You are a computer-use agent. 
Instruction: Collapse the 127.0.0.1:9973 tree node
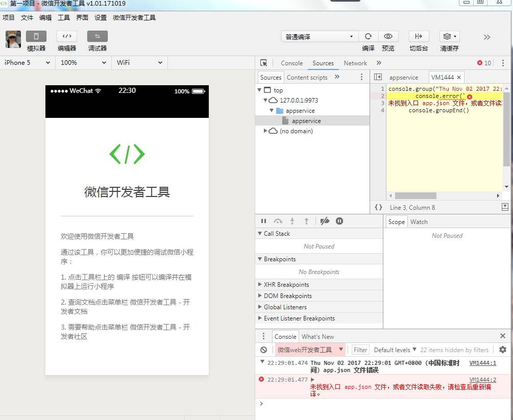265,100
